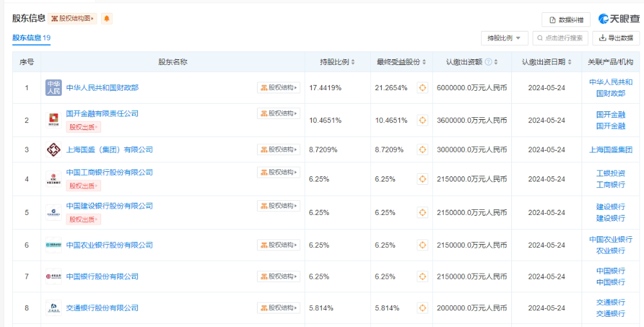
Task: Open 股权结构 for 中华人民共和国财政部 row
Action: 278,88
